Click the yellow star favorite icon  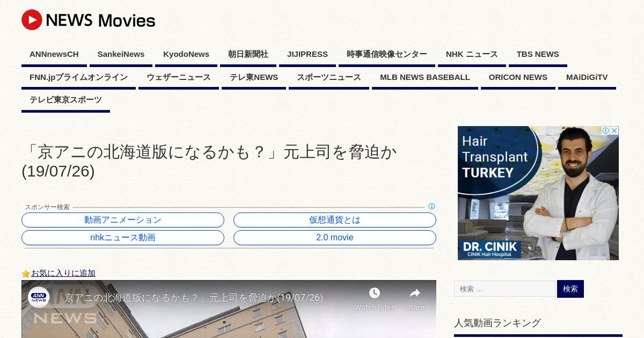click(26, 274)
